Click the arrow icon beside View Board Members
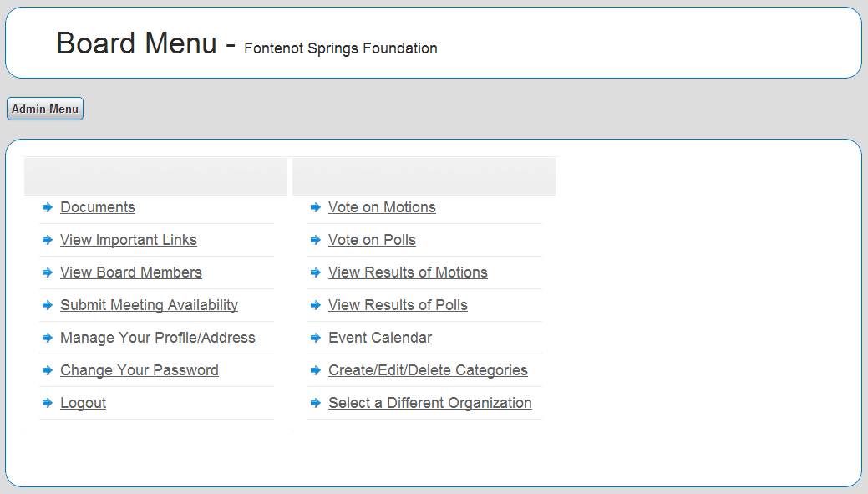Image resolution: width=868 pixels, height=494 pixels. tap(48, 272)
